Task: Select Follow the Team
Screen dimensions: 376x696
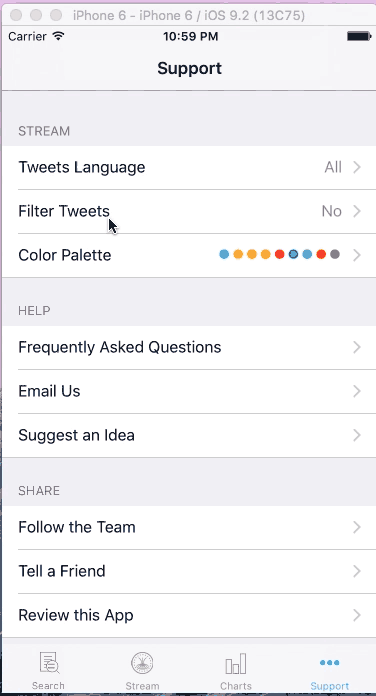Action: click(x=189, y=527)
